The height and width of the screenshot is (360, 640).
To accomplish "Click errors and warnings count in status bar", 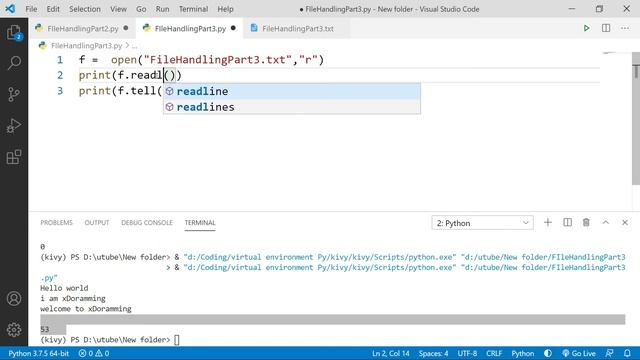I will pos(93,353).
